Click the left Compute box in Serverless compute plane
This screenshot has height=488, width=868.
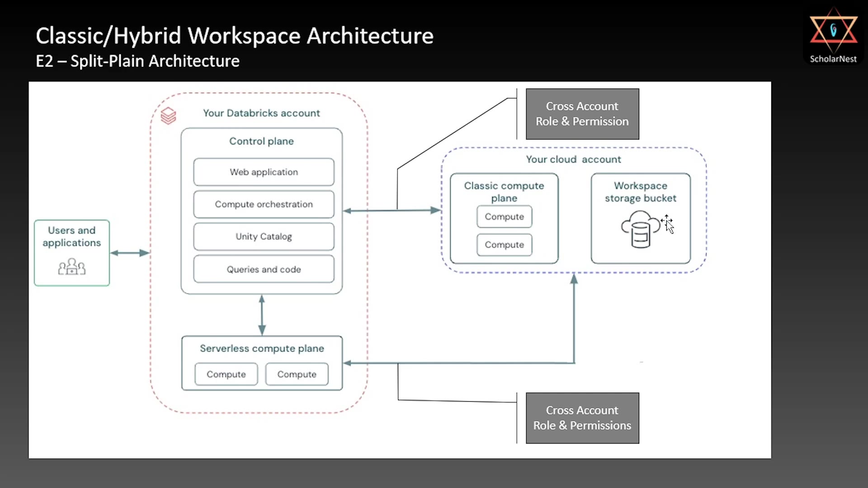pos(226,374)
